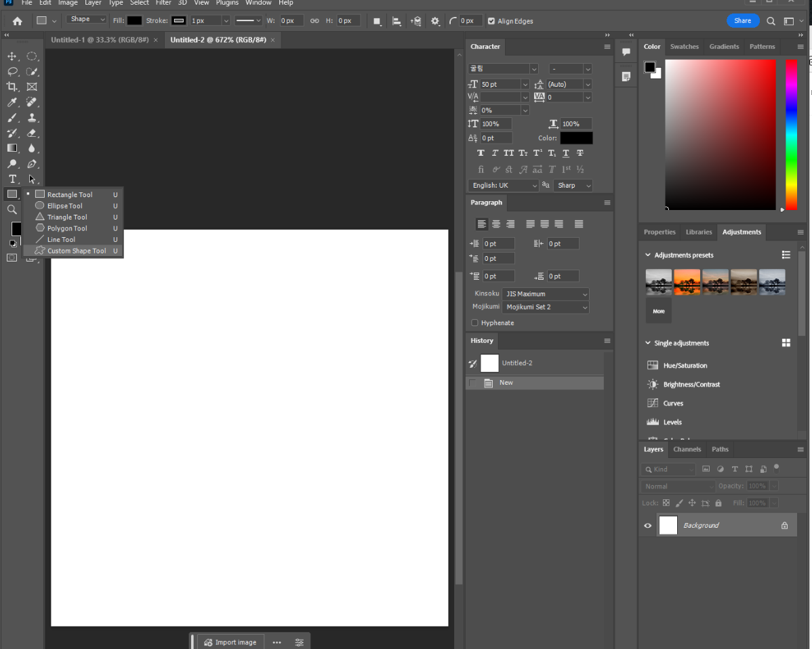
Task: Open the JIS Maximum Kinsoku dropdown
Action: (x=546, y=294)
